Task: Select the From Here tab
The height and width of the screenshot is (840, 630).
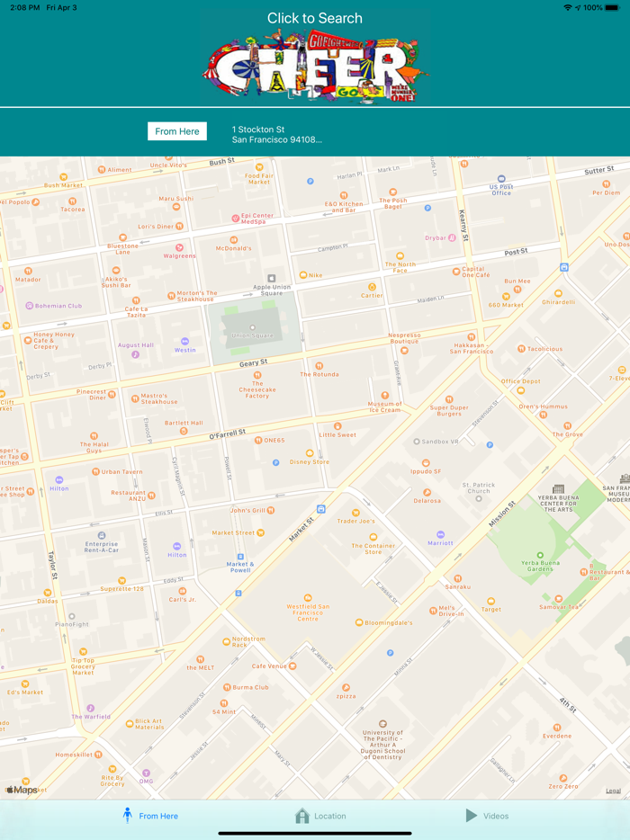Action: (150, 816)
